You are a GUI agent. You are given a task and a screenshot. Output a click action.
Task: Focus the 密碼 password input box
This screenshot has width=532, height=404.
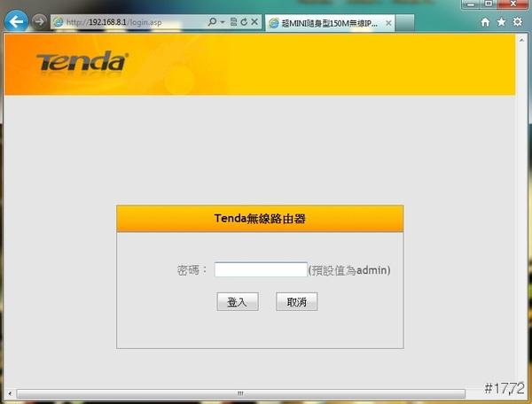(261, 269)
